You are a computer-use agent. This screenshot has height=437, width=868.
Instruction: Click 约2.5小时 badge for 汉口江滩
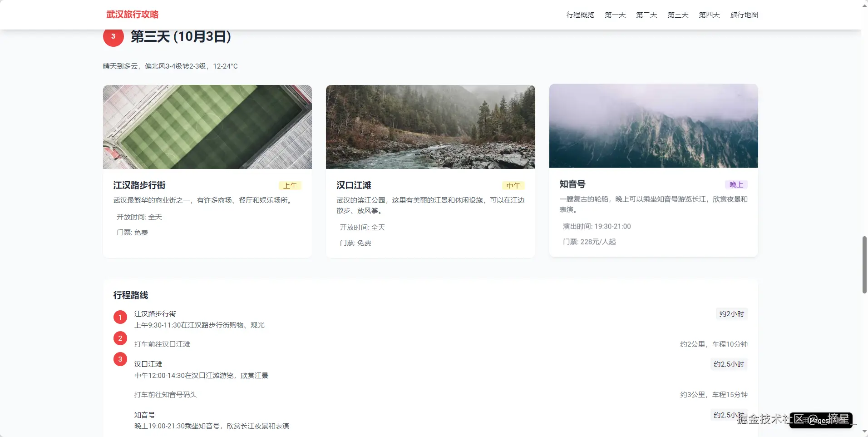point(729,364)
